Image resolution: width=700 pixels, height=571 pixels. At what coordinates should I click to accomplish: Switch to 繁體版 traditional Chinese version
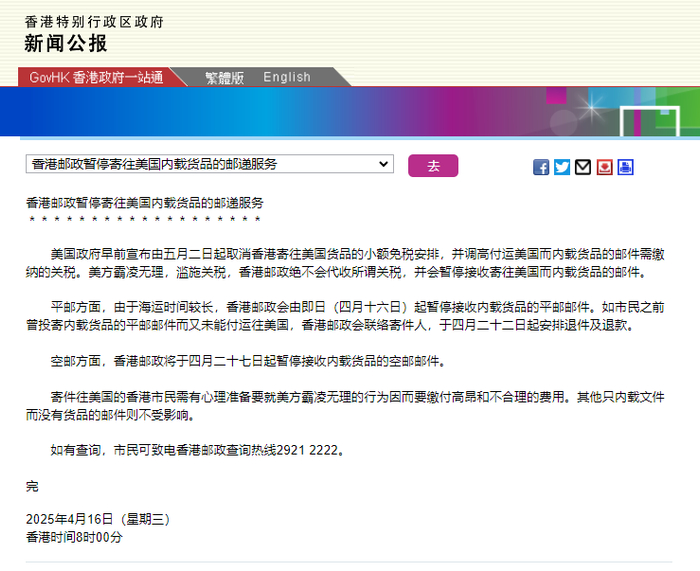click(x=225, y=78)
